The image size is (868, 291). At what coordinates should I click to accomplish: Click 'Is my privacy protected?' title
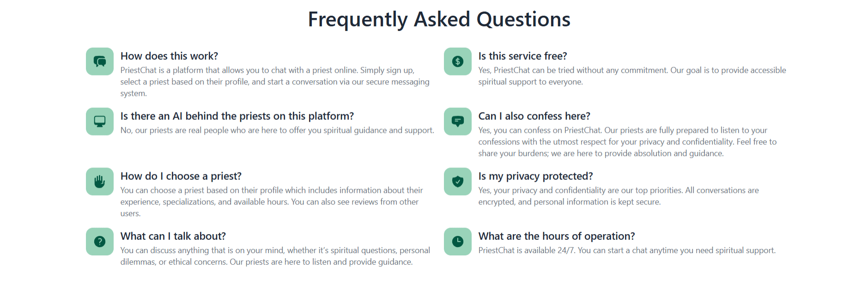tap(535, 176)
